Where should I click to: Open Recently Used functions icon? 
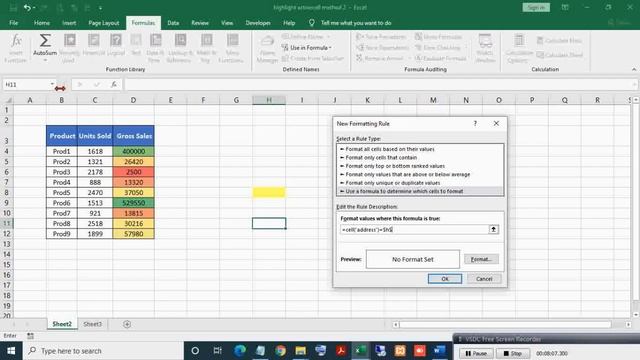tap(69, 41)
